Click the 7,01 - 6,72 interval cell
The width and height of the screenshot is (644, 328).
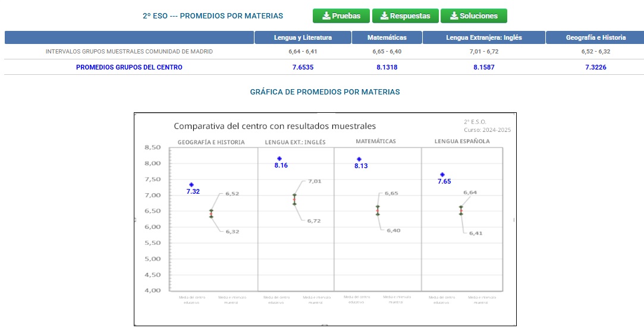point(483,52)
